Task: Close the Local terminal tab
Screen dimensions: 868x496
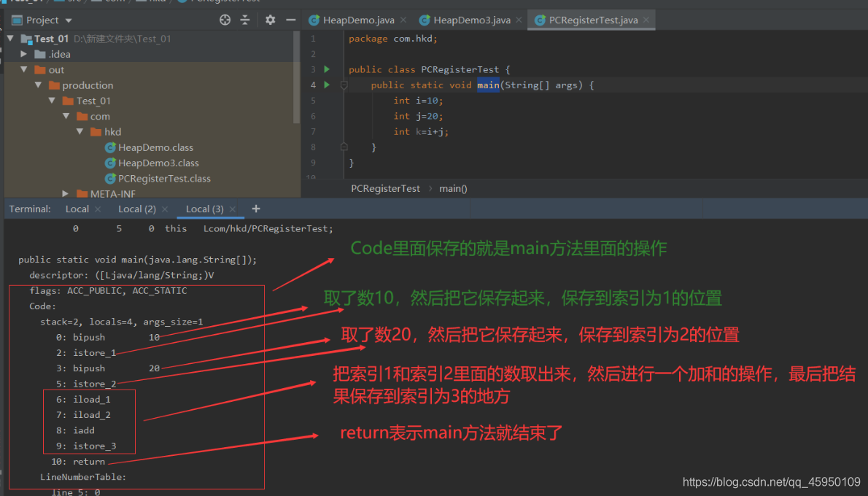Action: (98, 209)
